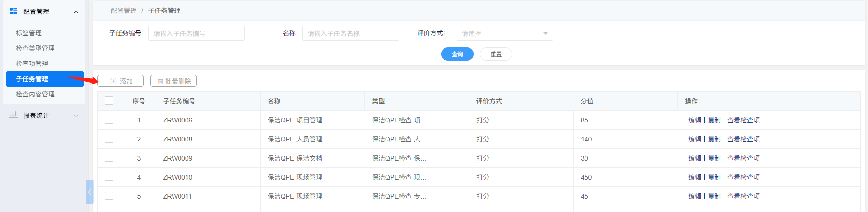The height and width of the screenshot is (212, 868).
Task: Check the row ZRW0009 checkbox
Action: 109,158
